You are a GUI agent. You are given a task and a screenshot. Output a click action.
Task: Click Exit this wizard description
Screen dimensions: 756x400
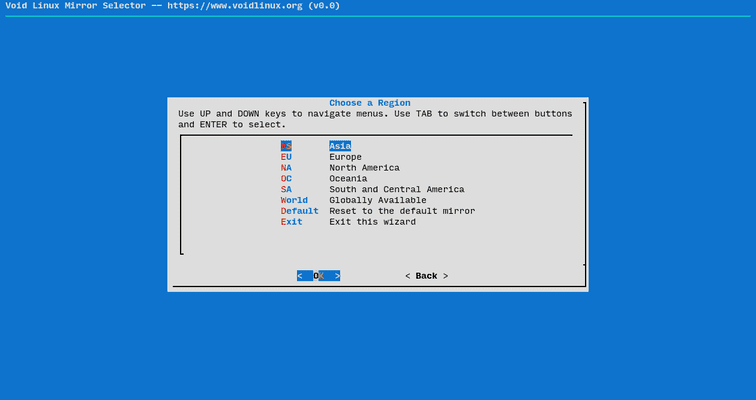372,222
